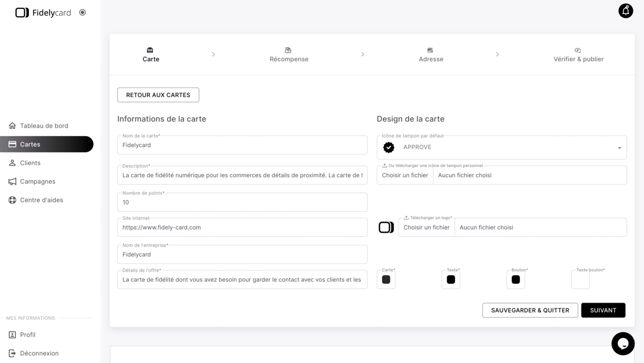Open the Clients section

[30, 163]
